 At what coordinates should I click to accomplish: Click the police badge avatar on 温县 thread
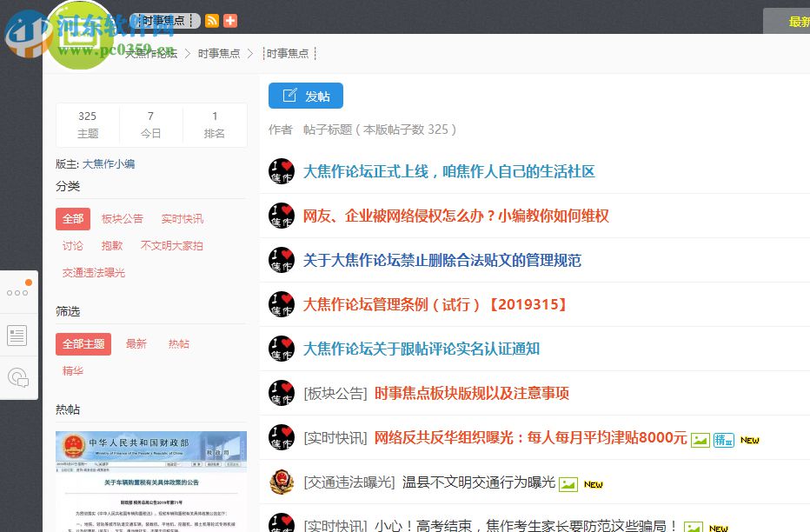click(x=282, y=482)
